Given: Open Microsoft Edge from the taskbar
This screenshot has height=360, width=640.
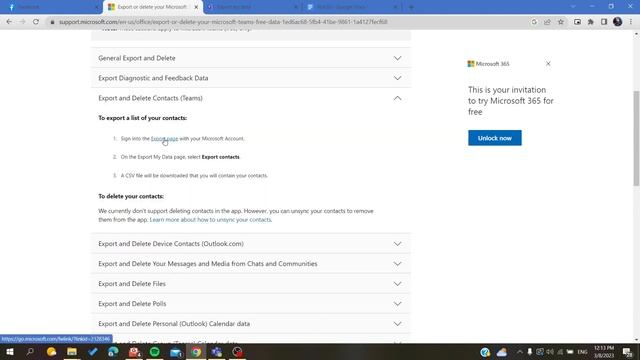Looking at the screenshot, I should (113, 352).
